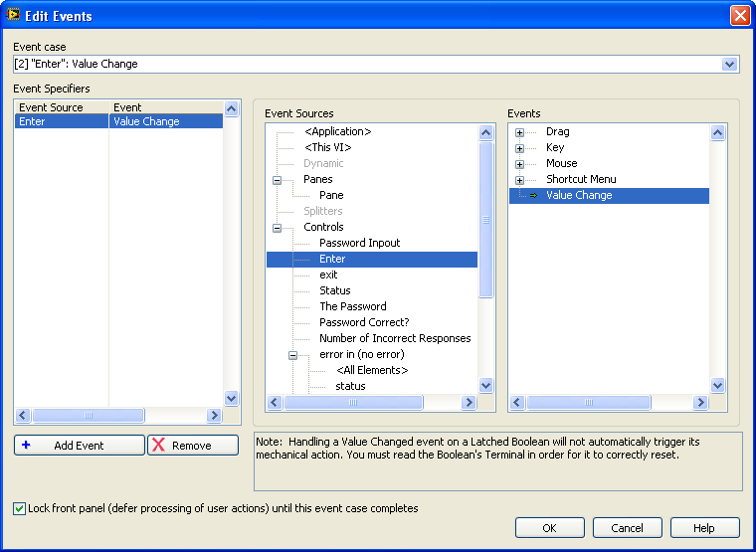Open Help for this dialog
The image size is (756, 552).
(704, 528)
